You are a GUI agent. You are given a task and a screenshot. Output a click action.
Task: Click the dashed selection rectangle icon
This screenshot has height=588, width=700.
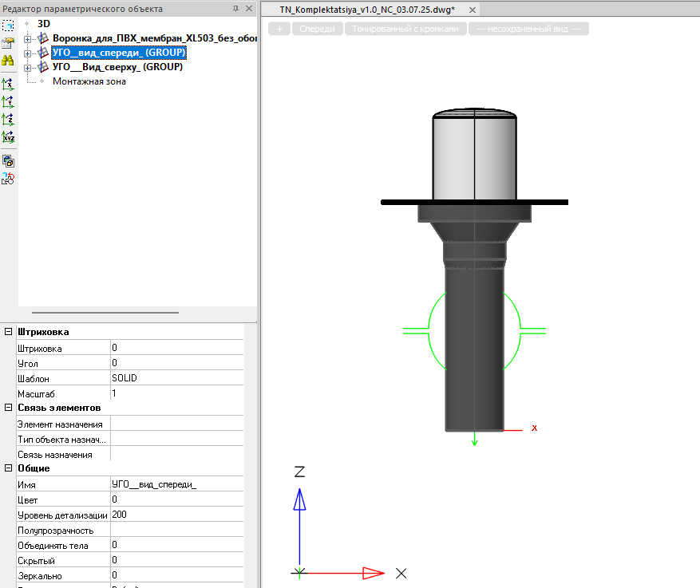click(8, 26)
